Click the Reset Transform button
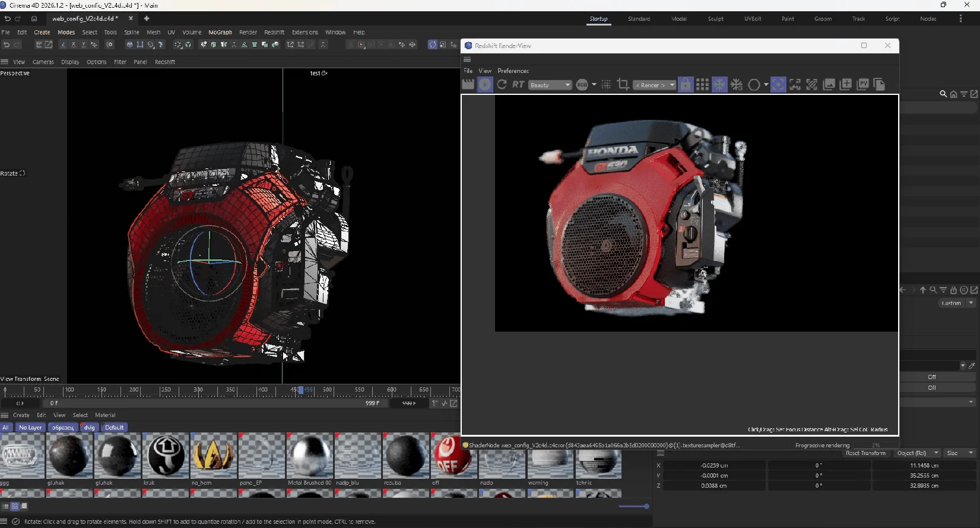This screenshot has width=980, height=528. click(865, 453)
